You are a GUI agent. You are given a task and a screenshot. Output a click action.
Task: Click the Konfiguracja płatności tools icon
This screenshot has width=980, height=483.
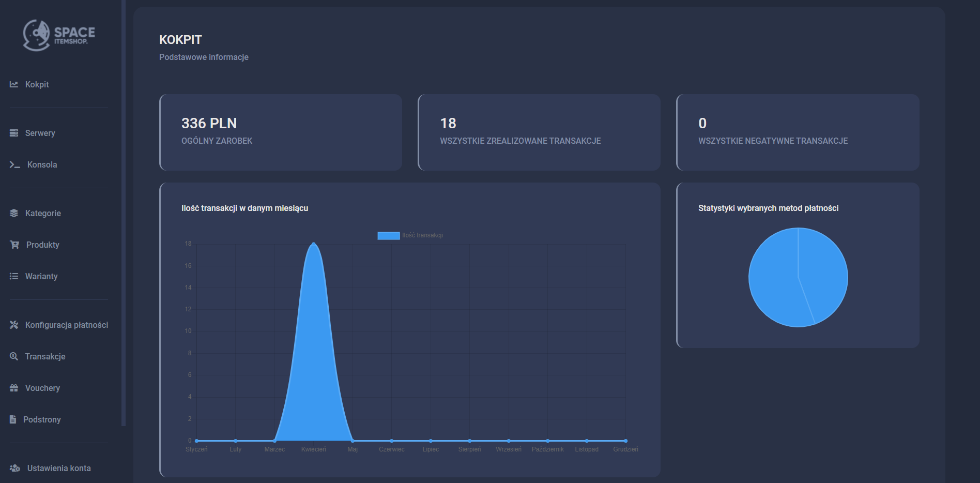[x=14, y=325]
